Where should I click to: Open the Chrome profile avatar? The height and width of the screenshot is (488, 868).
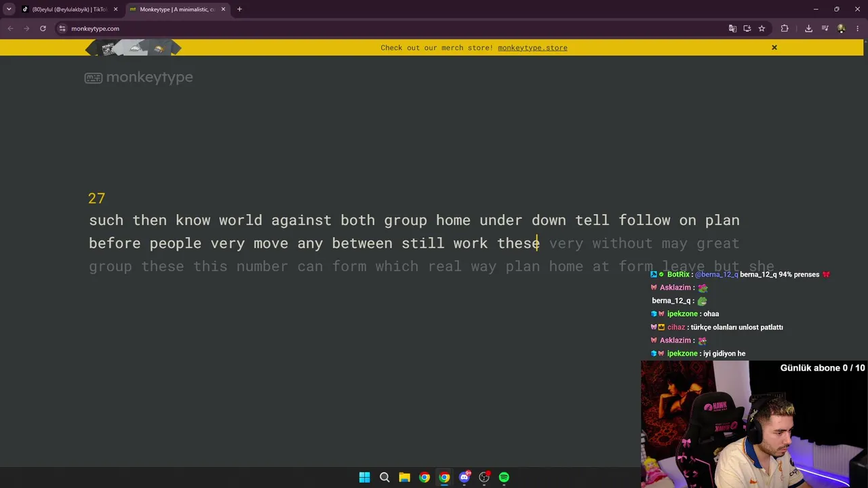pos(841,28)
